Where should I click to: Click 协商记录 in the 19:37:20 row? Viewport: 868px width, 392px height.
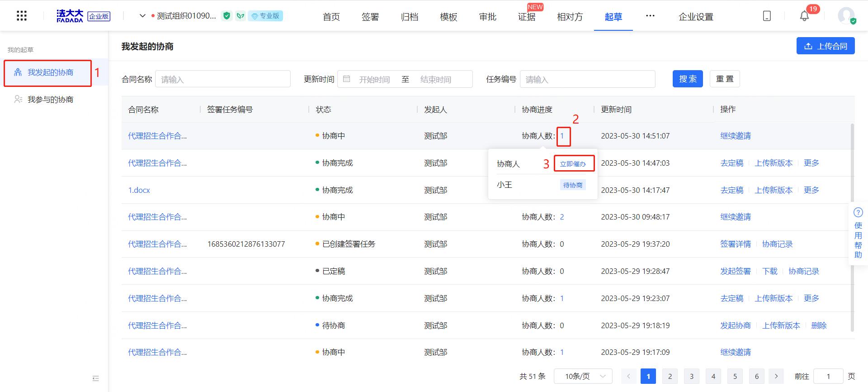coord(777,244)
